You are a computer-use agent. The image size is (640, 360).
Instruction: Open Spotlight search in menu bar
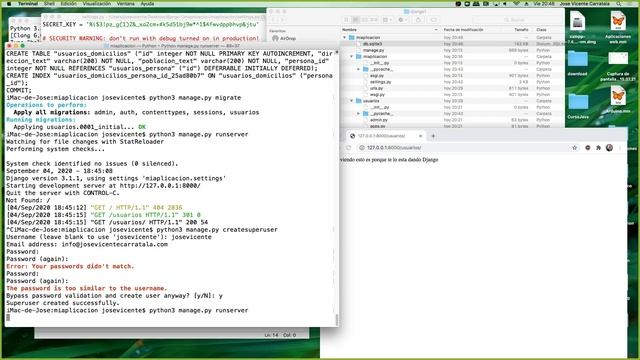pyautogui.click(x=619, y=3)
